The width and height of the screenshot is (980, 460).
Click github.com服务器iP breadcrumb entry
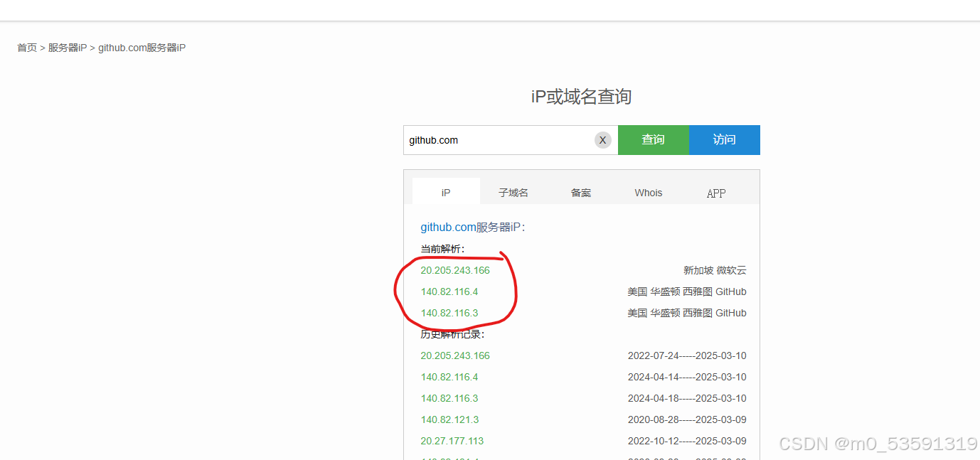click(x=142, y=48)
